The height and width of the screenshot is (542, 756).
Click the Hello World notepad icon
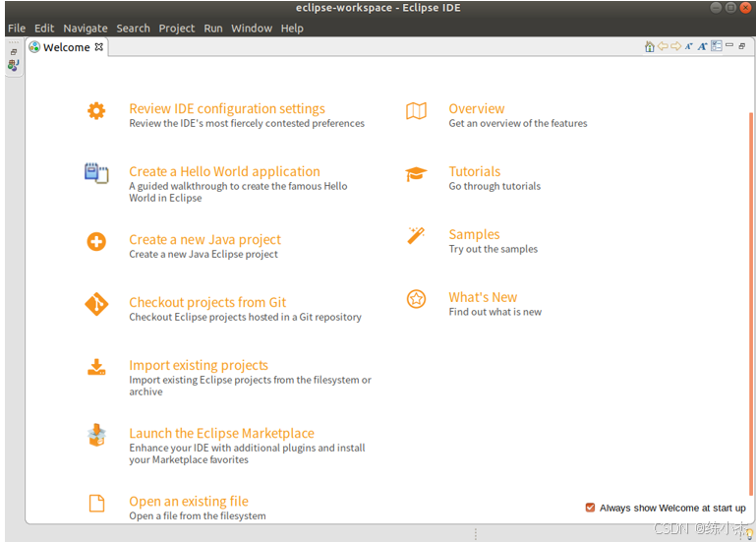pyautogui.click(x=96, y=173)
